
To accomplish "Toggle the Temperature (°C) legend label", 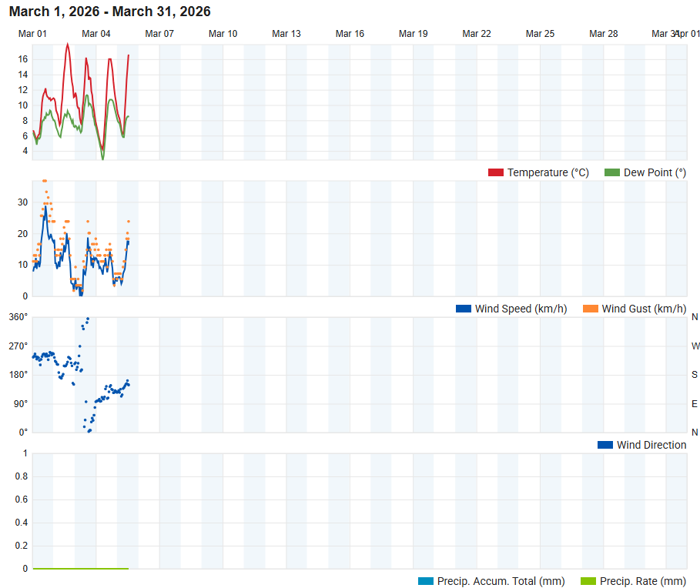I will pos(548,172).
